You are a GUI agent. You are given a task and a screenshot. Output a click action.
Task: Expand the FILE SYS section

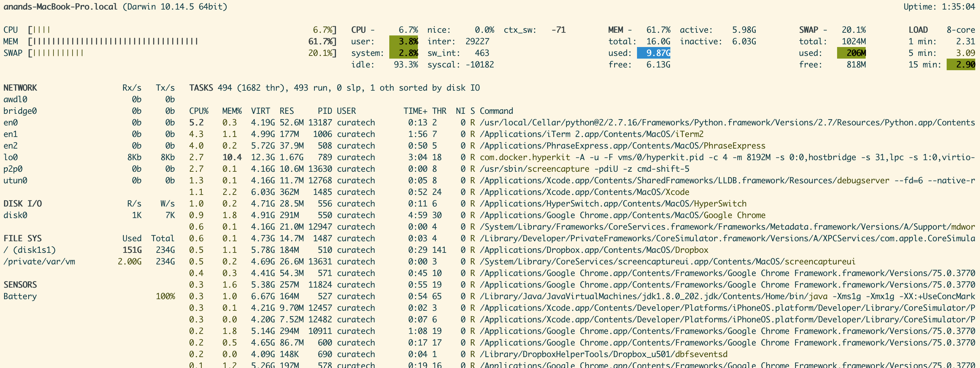22,238
